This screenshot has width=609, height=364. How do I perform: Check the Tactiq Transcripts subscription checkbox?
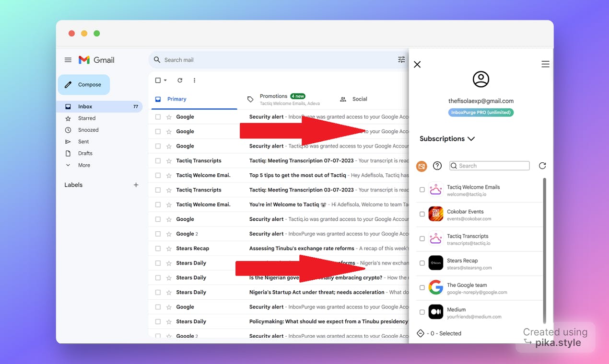point(422,239)
